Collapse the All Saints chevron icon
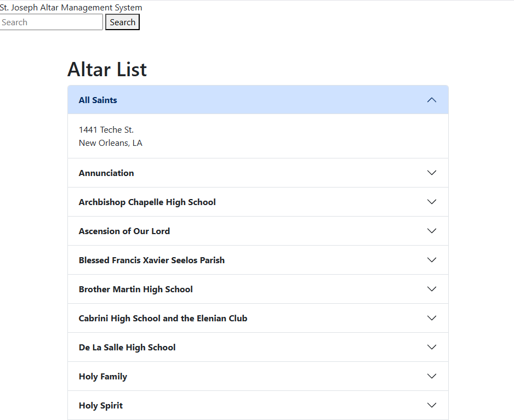This screenshot has width=514, height=420. point(432,100)
